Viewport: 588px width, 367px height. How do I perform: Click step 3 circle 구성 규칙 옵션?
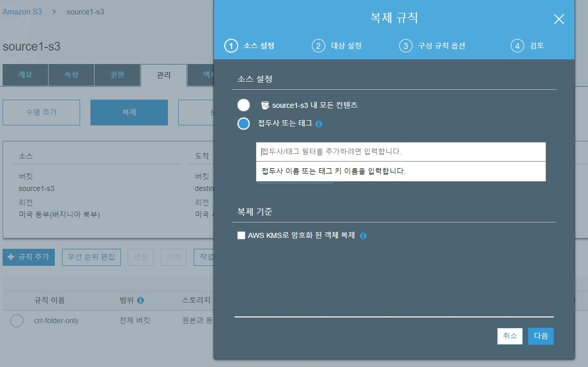(x=406, y=46)
